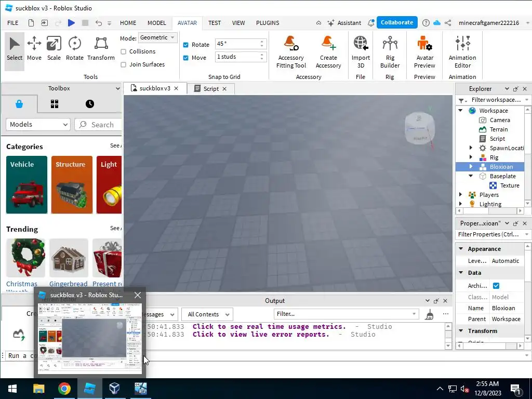Choose the Transform tool
Screen dimensions: 532x399
[101, 49]
